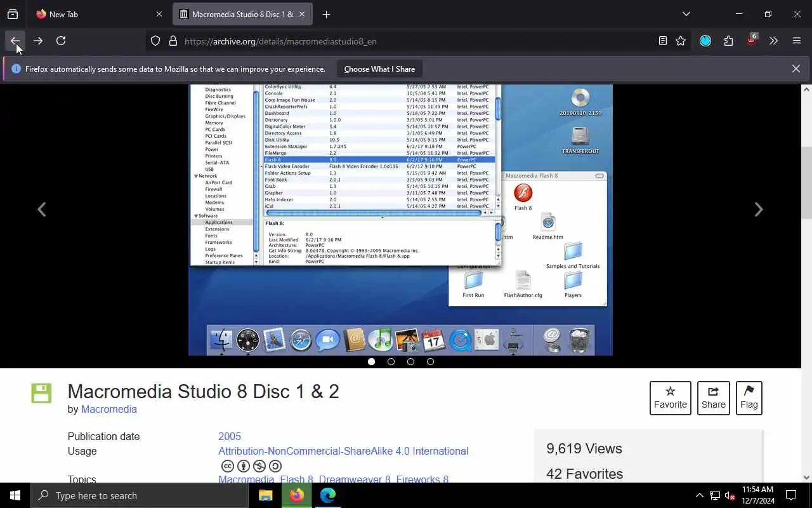Favorite this item with star button

[671, 398]
